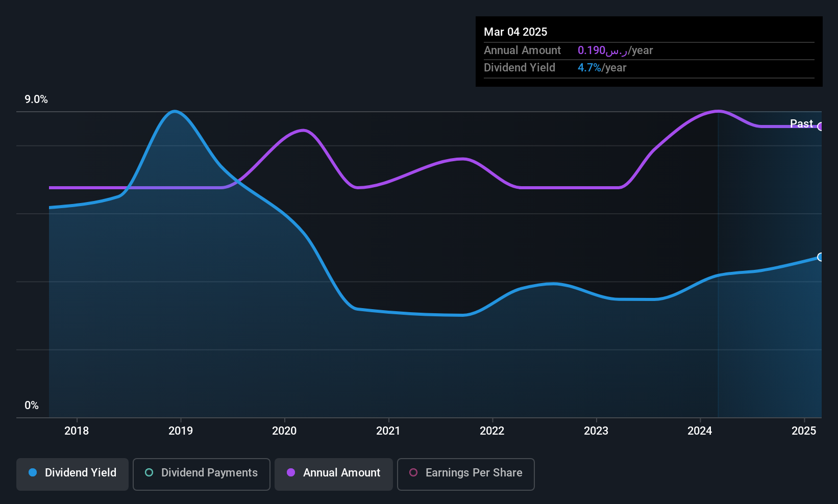
Task: Click the Past label on chart
Action: 801,123
